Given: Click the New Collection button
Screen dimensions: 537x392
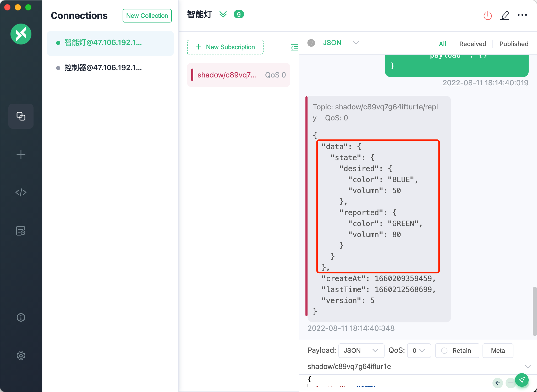Looking at the screenshot, I should tap(147, 16).
